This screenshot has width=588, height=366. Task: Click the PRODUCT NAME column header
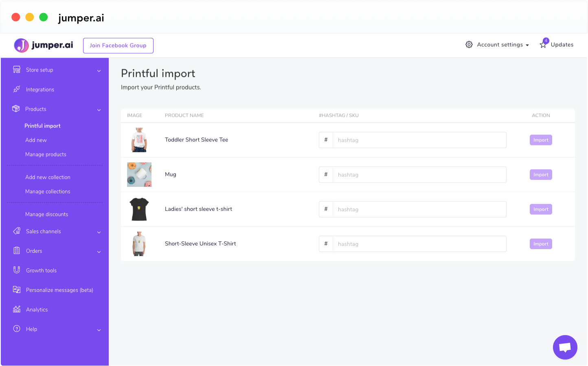184,116
